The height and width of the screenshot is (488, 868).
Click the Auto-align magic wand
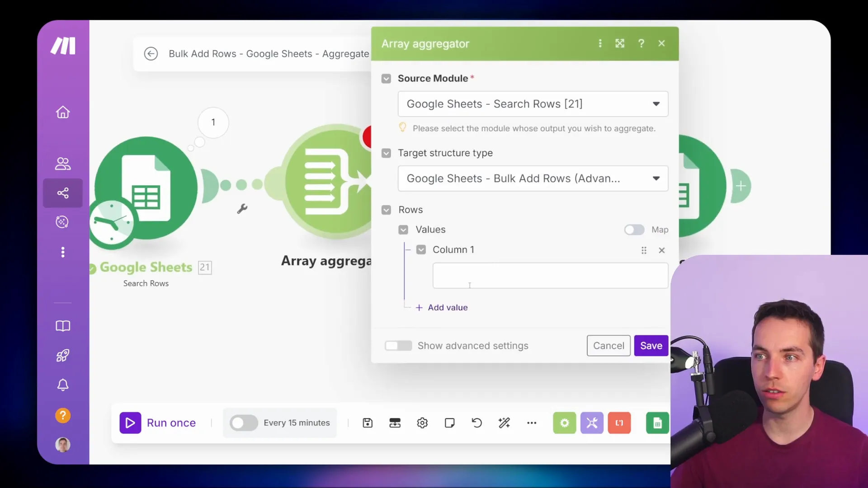click(504, 423)
